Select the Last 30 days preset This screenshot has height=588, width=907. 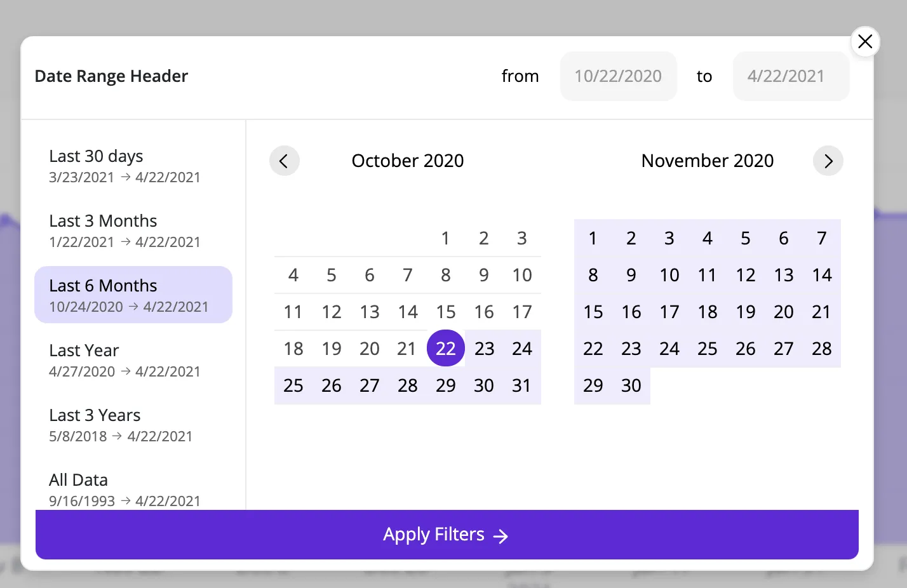click(133, 166)
